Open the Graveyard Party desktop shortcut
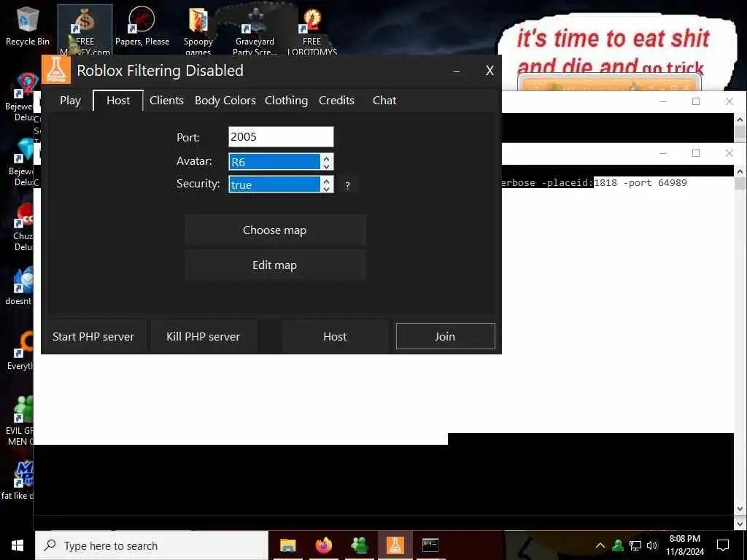Screen dimensions: 747x560 pyautogui.click(x=255, y=29)
